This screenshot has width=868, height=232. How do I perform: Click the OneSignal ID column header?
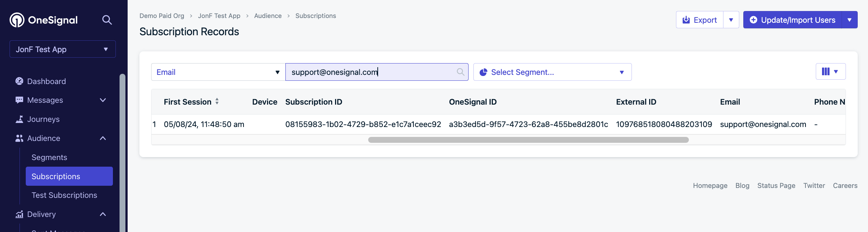point(473,102)
